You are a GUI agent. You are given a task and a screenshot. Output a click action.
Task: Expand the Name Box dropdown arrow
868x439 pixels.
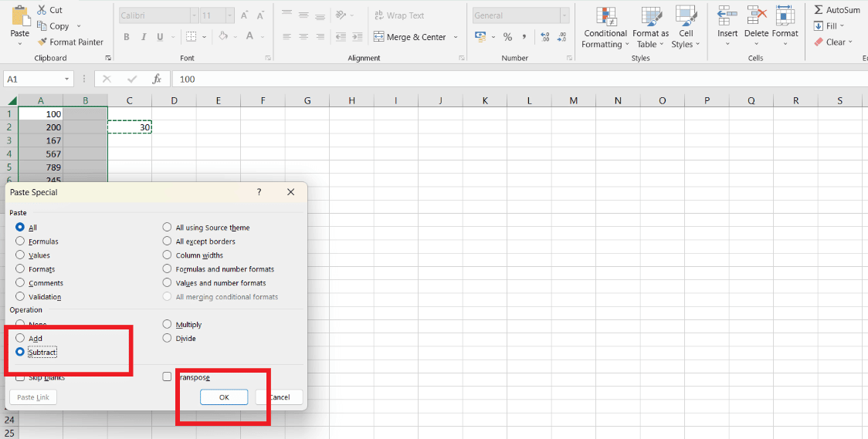(x=67, y=79)
